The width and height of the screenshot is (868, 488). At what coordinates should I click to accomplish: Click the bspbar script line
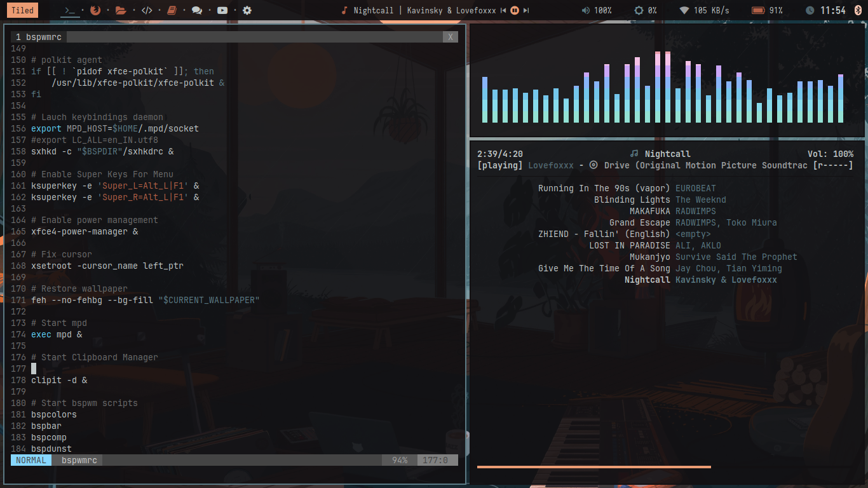click(x=46, y=426)
